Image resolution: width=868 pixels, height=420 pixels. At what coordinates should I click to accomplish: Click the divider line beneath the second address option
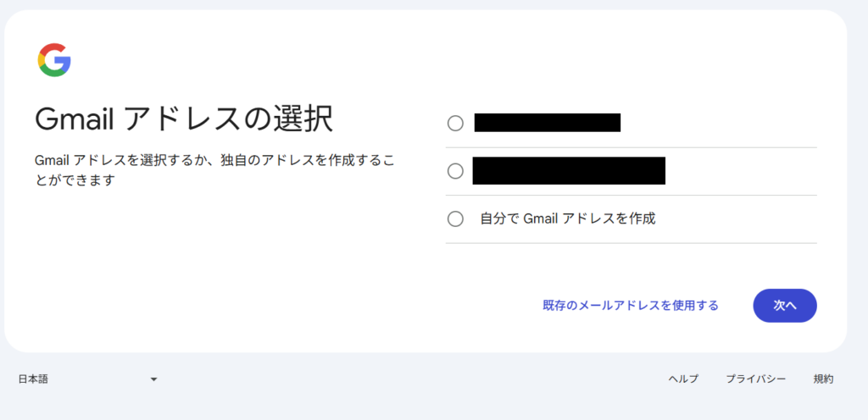pyautogui.click(x=631, y=195)
